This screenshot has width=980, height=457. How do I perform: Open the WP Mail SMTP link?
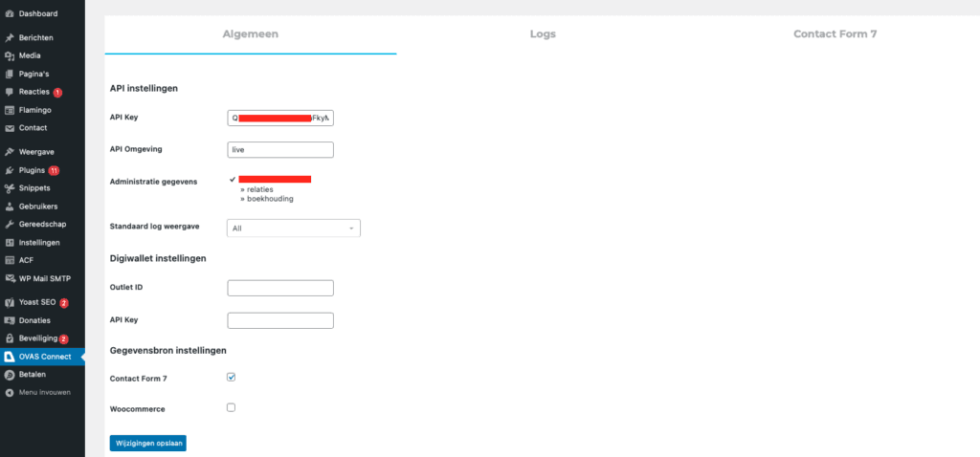[x=45, y=279]
